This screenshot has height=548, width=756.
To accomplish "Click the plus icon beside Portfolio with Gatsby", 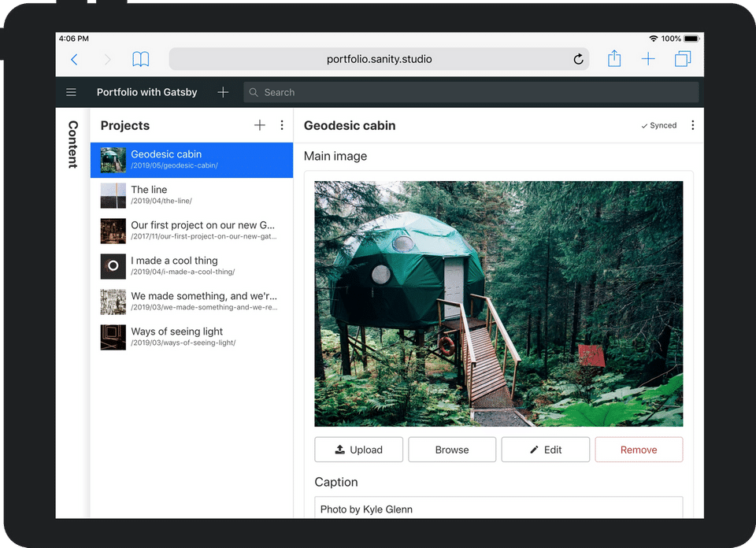I will click(x=223, y=92).
